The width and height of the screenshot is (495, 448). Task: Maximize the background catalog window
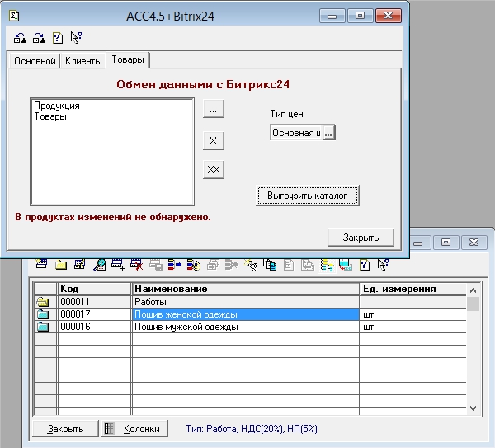(x=445, y=243)
